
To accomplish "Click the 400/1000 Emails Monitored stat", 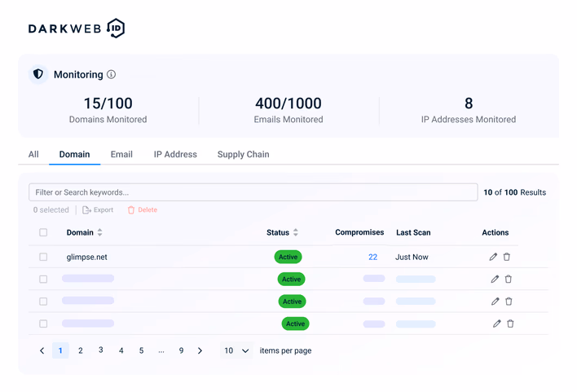I will [288, 110].
